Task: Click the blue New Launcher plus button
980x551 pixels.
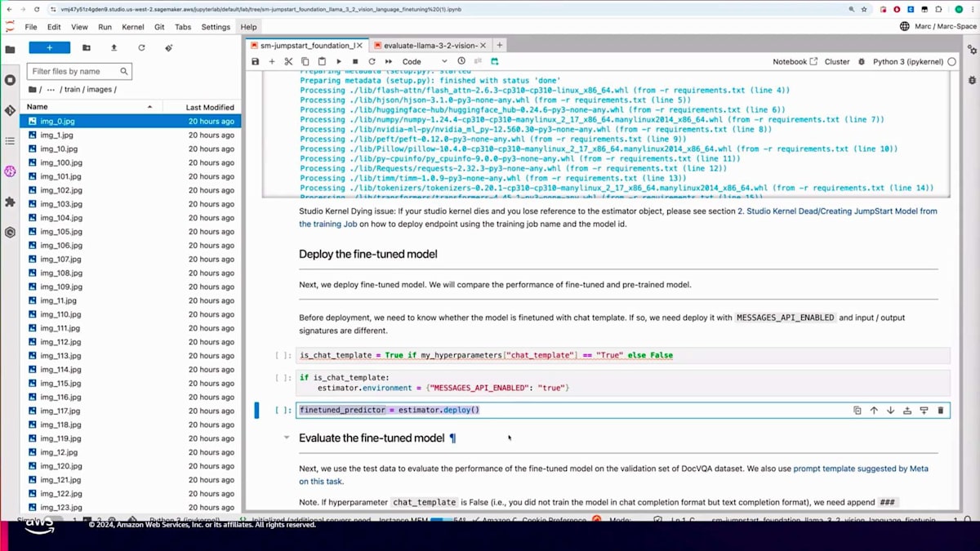Action: pyautogui.click(x=49, y=48)
